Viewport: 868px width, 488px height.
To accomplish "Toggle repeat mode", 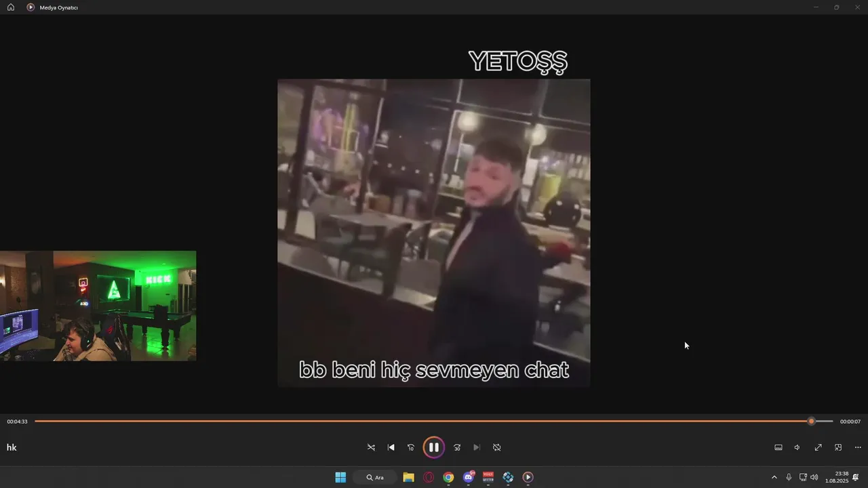I will [x=496, y=447].
